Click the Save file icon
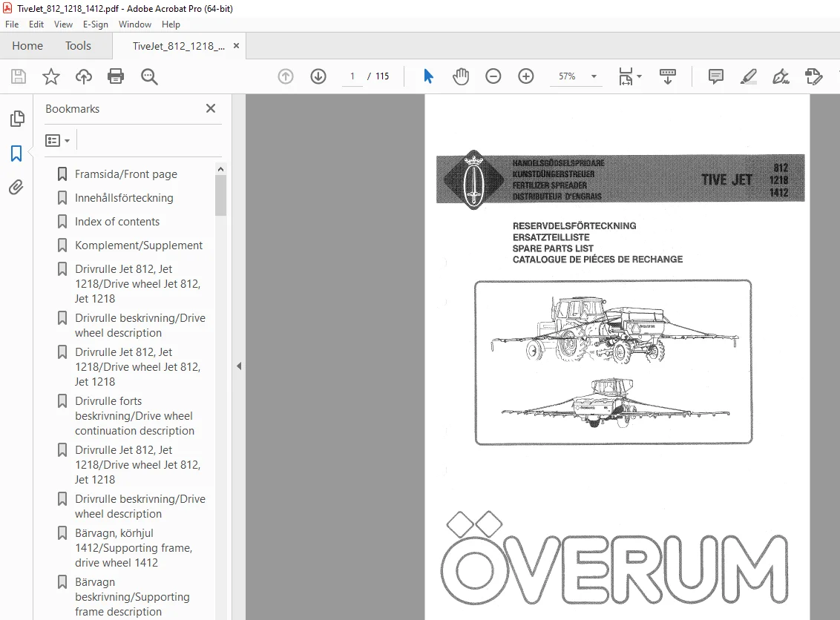 (19, 76)
